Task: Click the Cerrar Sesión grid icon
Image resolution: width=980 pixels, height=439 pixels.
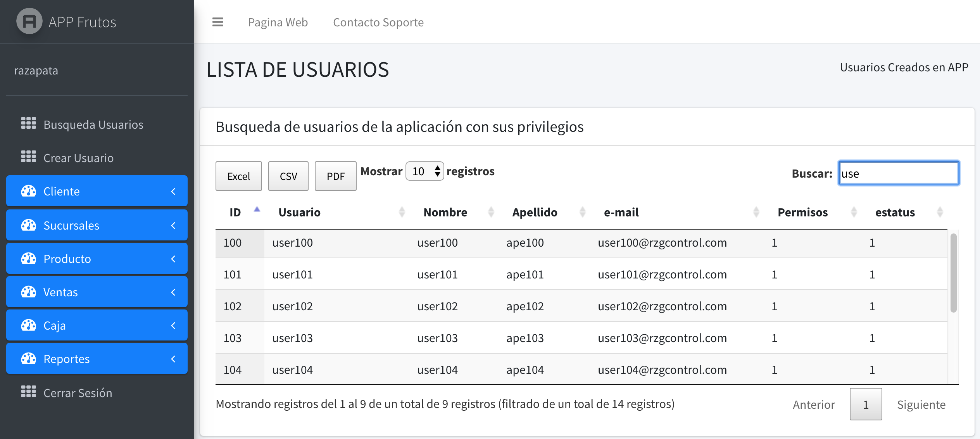Action: click(x=28, y=392)
